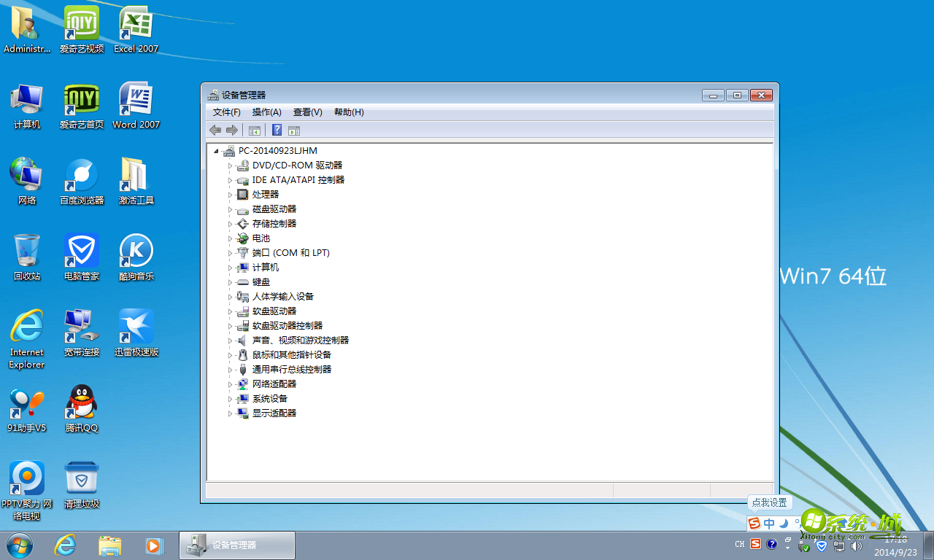Click the Sogou input method tray icon
This screenshot has width=934, height=560.
click(756, 544)
